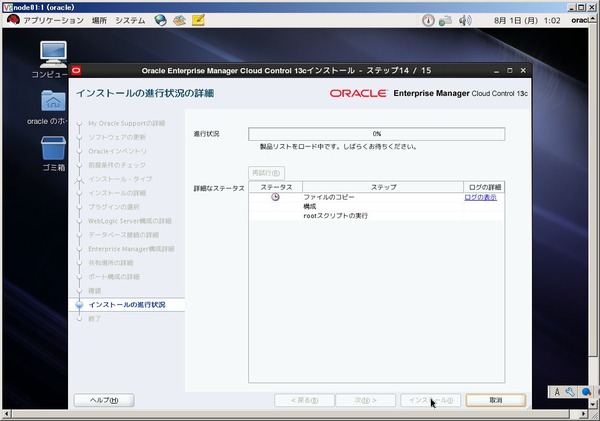Select インストールの進行状況 step

(x=127, y=305)
